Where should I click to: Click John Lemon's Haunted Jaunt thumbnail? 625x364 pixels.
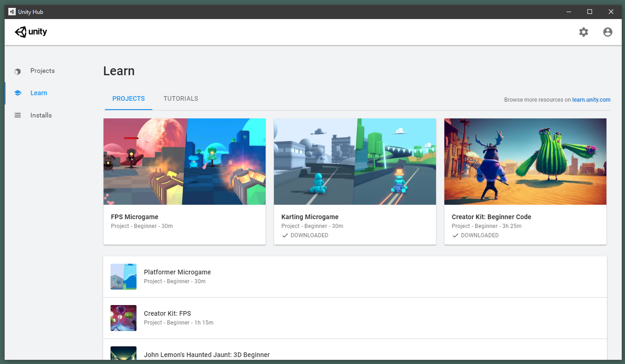click(x=124, y=353)
